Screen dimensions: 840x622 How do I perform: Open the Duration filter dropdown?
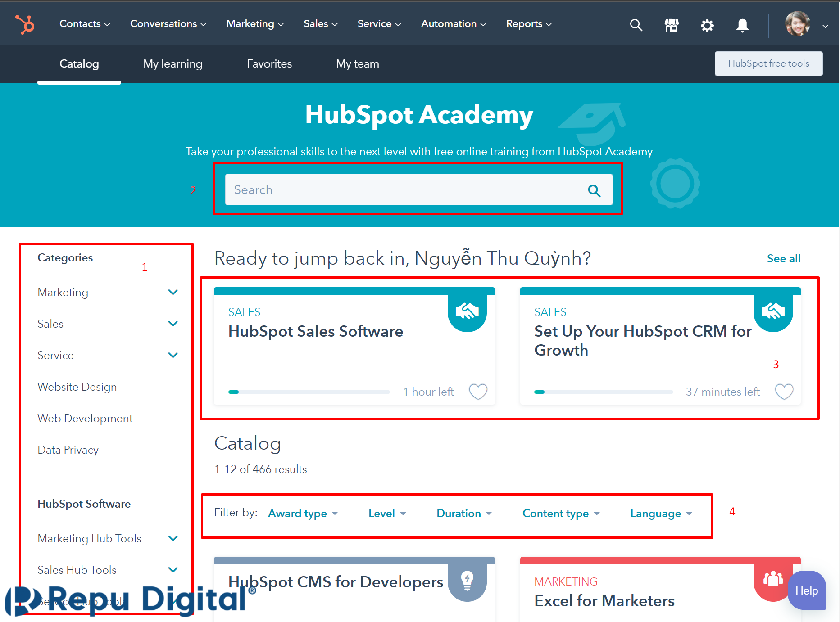click(464, 514)
